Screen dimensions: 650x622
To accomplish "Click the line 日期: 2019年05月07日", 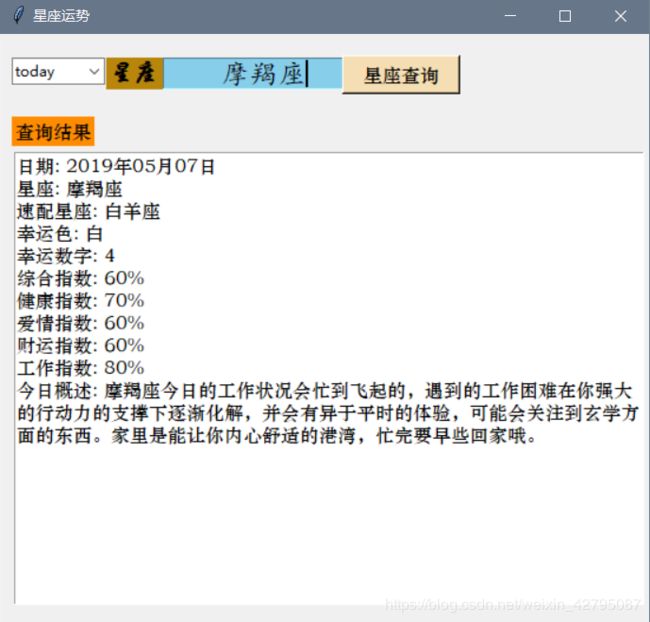I will tap(116, 167).
